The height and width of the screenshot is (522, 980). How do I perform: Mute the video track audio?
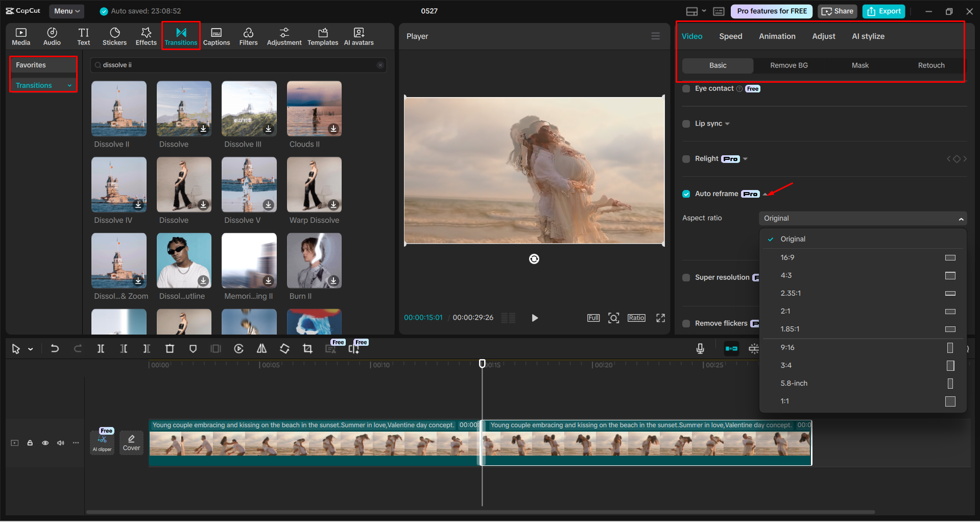pos(60,443)
